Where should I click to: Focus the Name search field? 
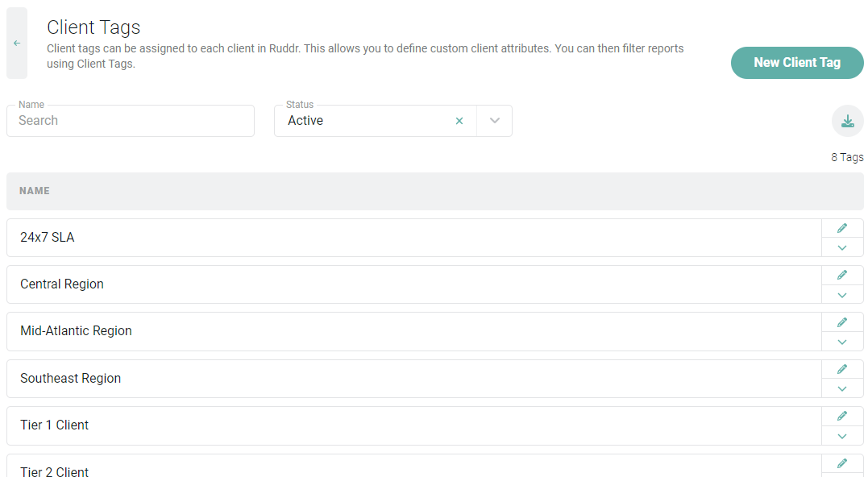point(131,121)
